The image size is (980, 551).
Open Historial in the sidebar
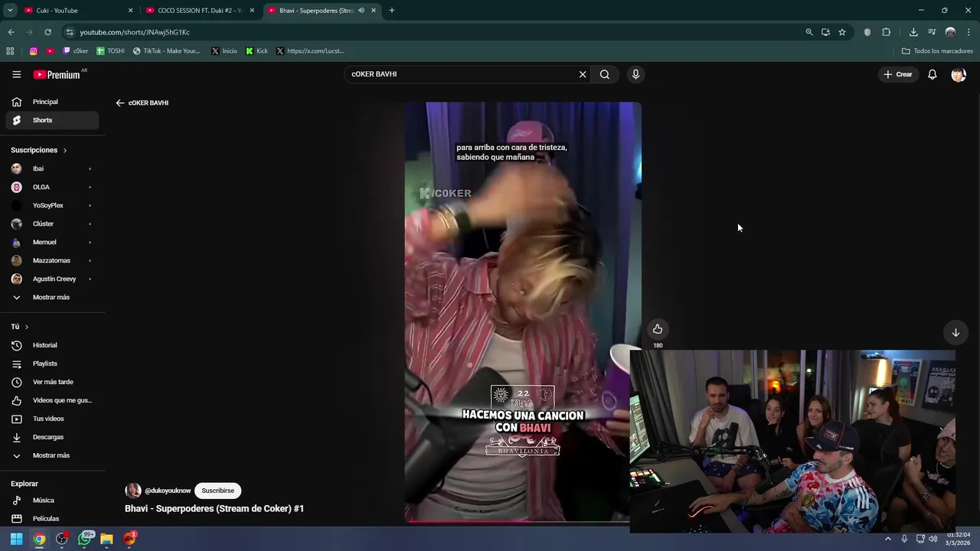tap(52, 345)
